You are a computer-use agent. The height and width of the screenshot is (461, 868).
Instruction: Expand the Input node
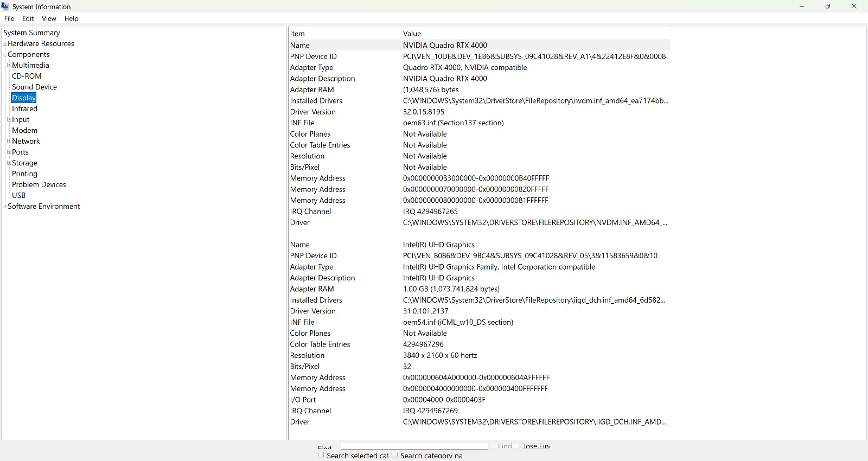(x=9, y=120)
